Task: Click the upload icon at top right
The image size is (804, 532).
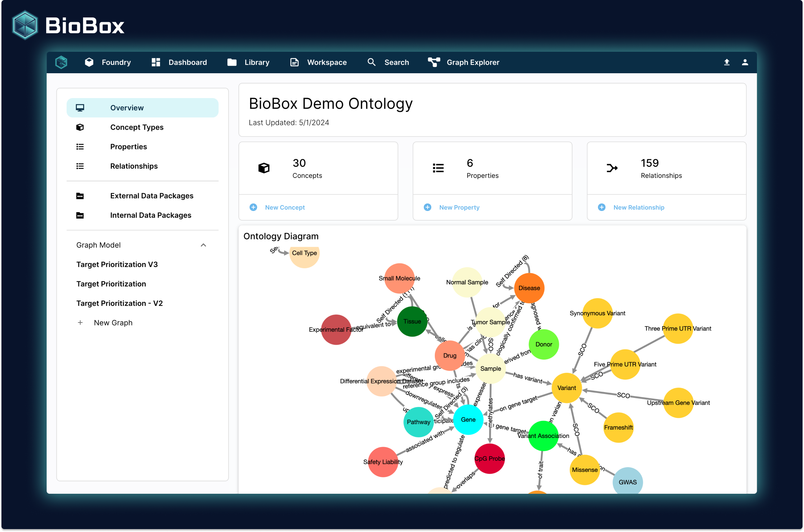Action: click(x=727, y=62)
